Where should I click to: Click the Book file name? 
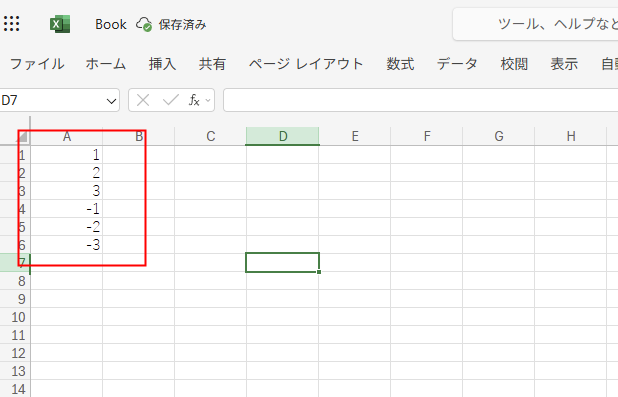point(111,24)
